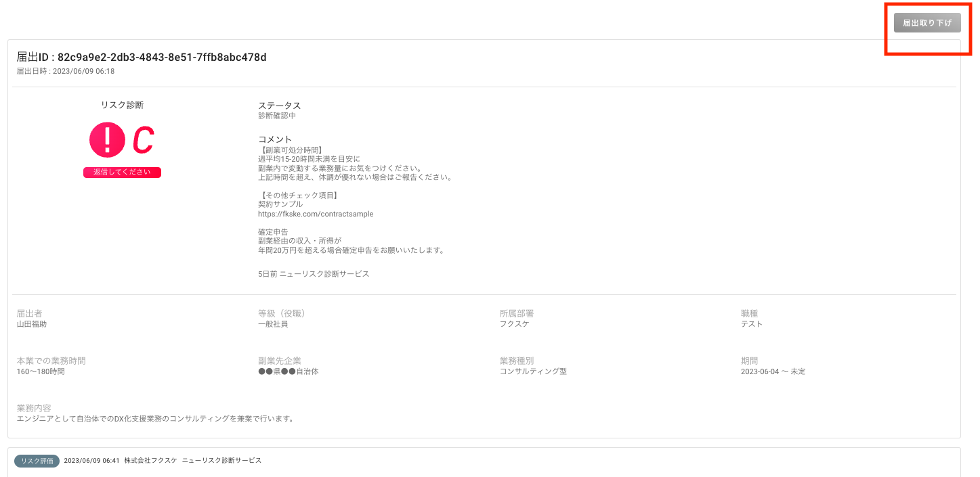Select the 届出ID heading text

142,58
